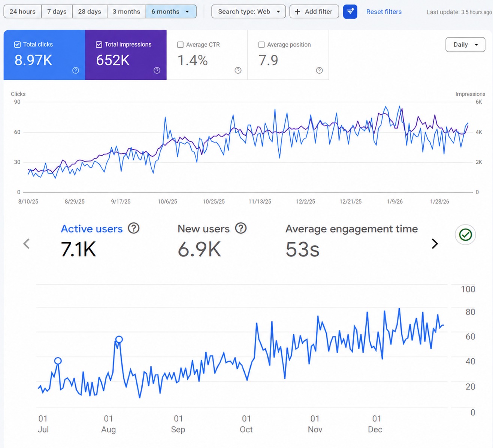Enable the Average CTR checkbox
This screenshot has height=448, width=493.
point(180,45)
